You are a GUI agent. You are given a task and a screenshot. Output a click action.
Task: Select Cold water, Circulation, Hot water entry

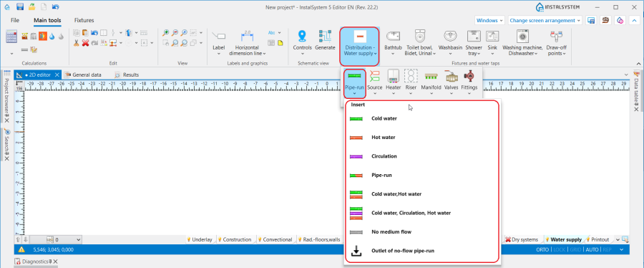[x=422, y=213]
